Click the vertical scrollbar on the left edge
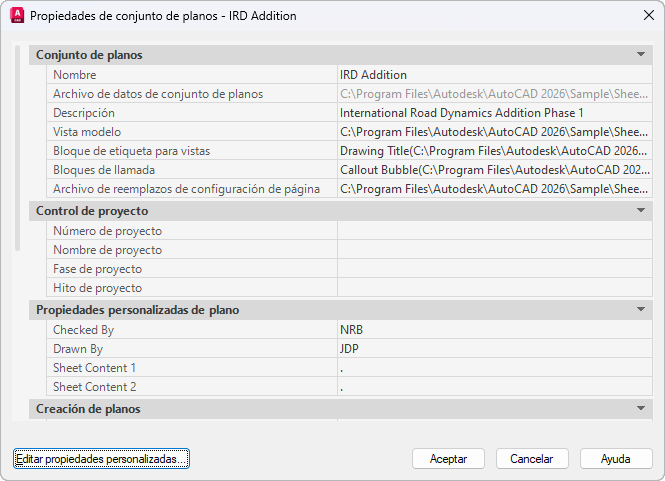 tap(16, 150)
